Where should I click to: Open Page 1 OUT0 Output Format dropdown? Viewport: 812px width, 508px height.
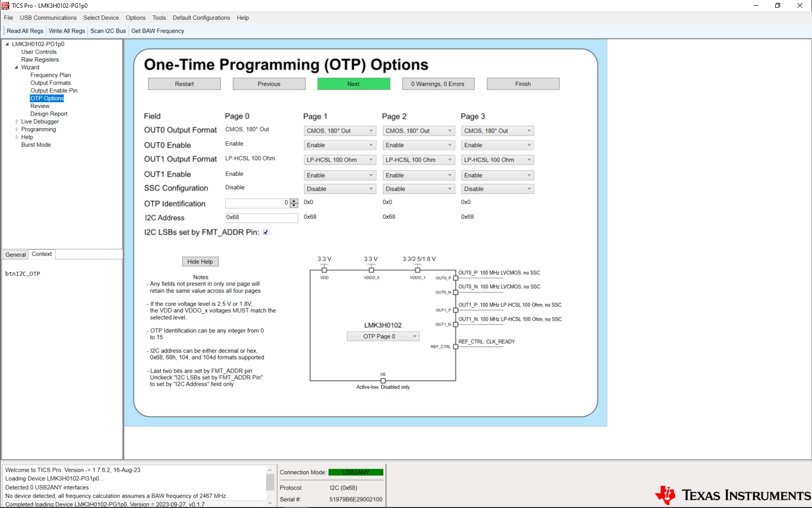click(x=340, y=131)
